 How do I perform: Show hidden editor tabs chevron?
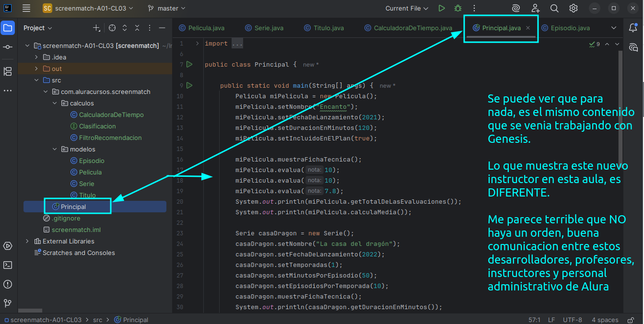614,28
